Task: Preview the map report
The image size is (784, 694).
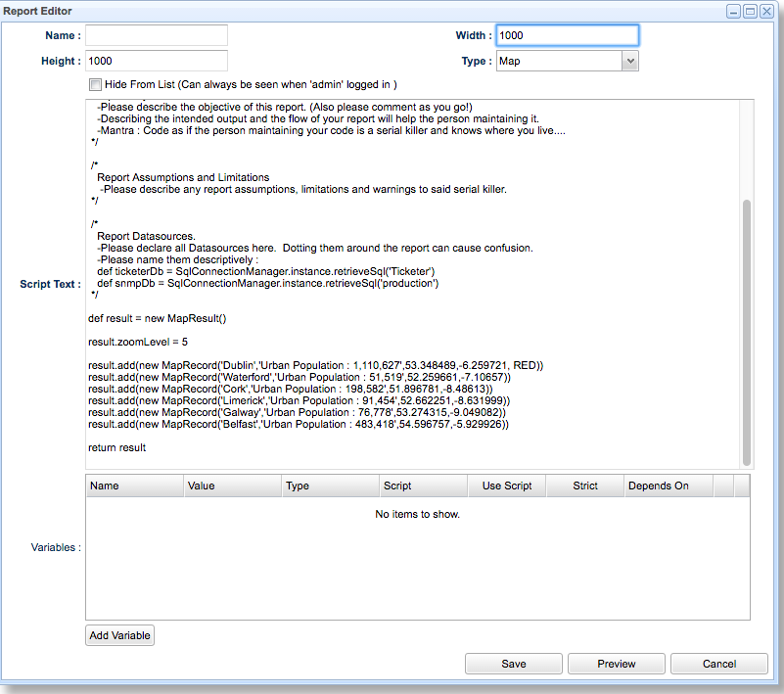Action: [617, 664]
